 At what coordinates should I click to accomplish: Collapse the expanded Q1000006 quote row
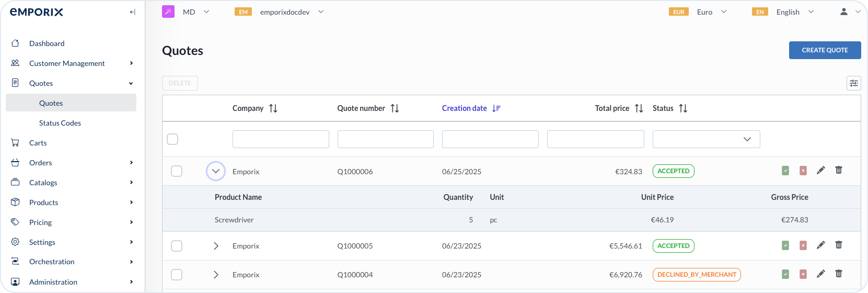[216, 171]
